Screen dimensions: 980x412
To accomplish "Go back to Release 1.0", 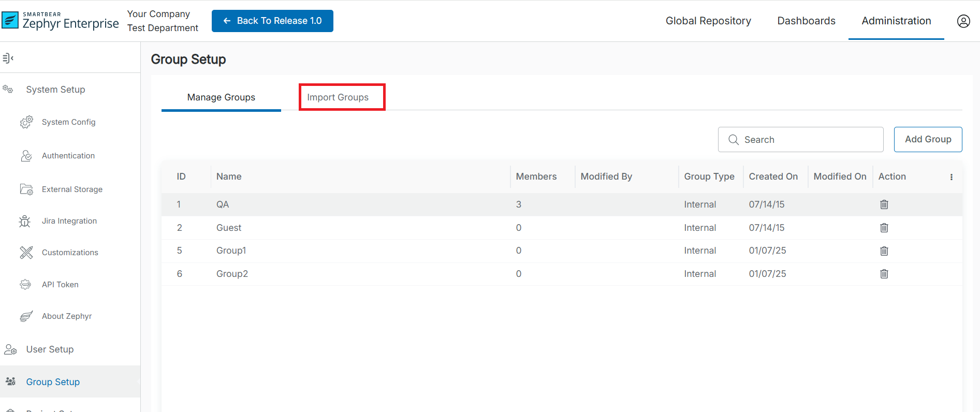I will point(272,21).
